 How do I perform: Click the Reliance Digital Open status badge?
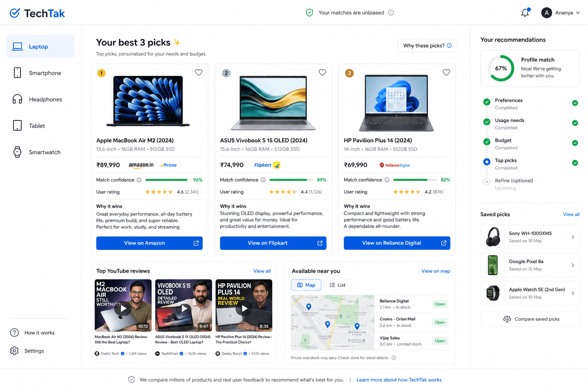440,304
